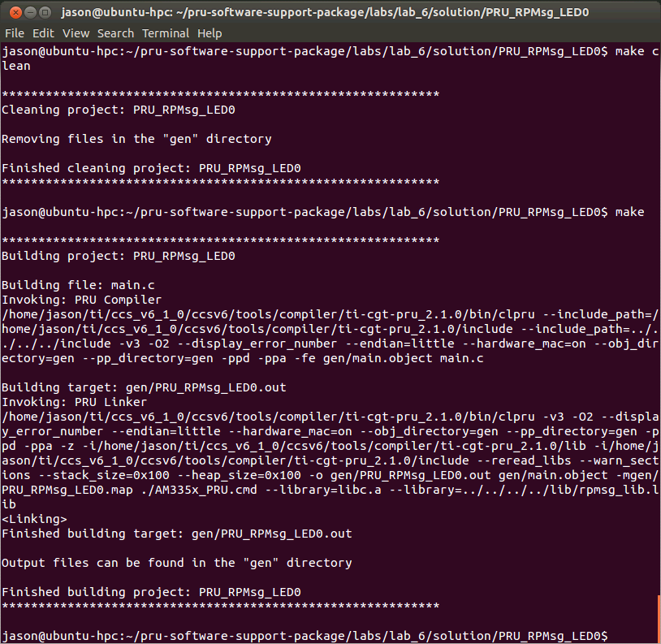Select the text 'make clean' command
The image size is (661, 644).
click(636, 51)
